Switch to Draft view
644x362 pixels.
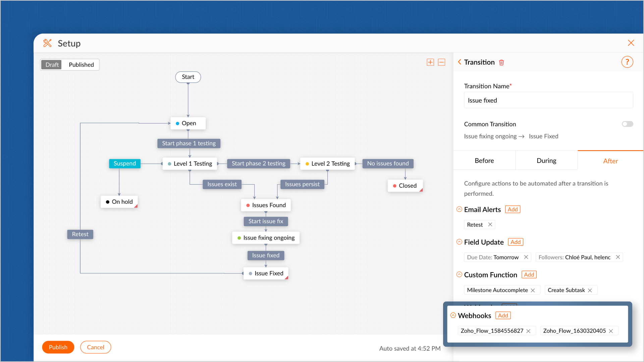click(x=52, y=65)
